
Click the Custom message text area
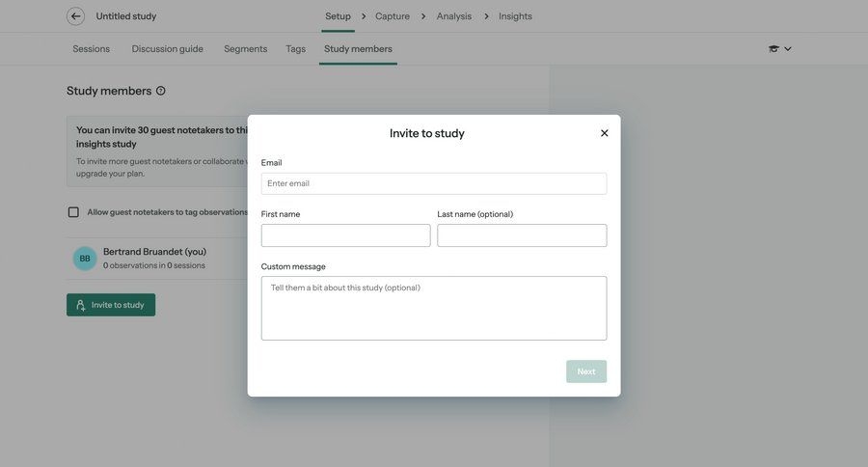434,309
